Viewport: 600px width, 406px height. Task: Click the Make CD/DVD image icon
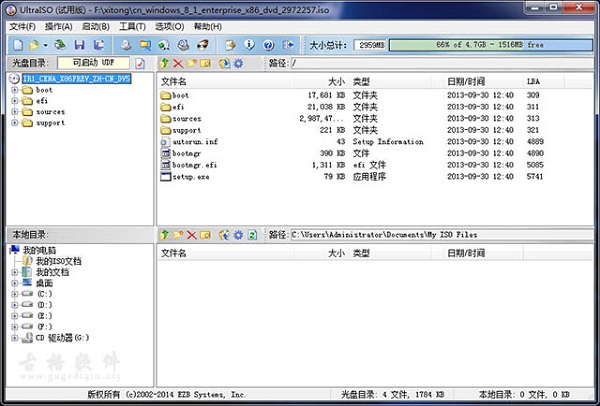[x=126, y=45]
